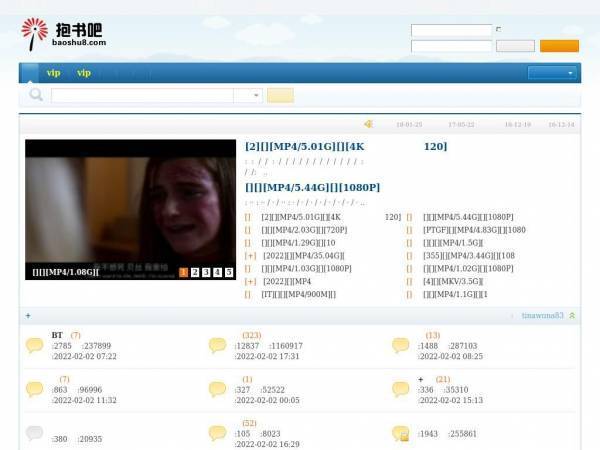Open the [][][][MP4/1.5G] thread link
Screen dimensions: 600x450
click(x=453, y=243)
